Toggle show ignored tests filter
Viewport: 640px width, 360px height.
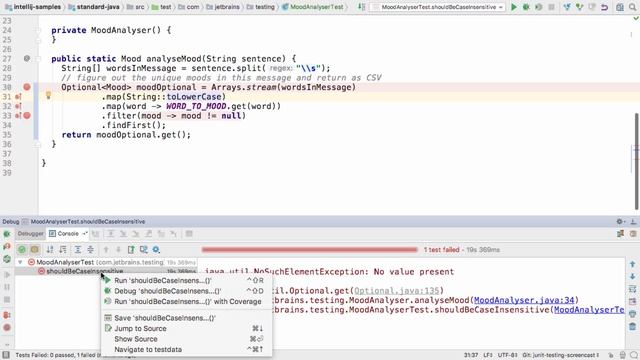[35, 249]
